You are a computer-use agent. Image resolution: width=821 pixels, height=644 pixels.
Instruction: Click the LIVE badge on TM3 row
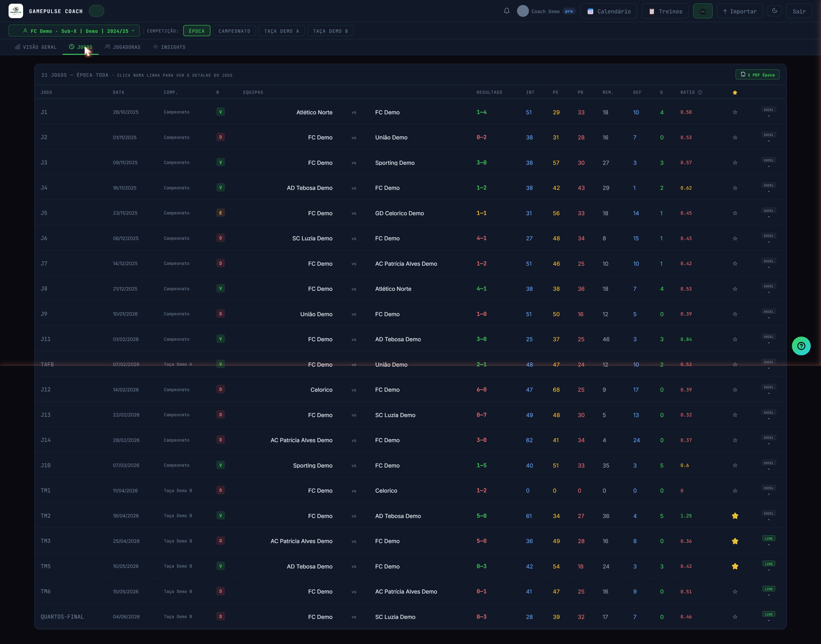tap(769, 539)
